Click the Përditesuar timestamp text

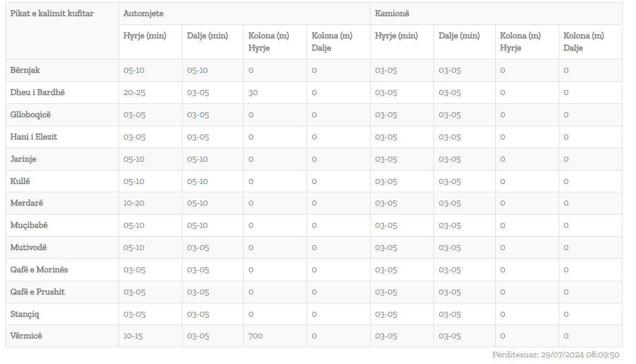point(556,355)
